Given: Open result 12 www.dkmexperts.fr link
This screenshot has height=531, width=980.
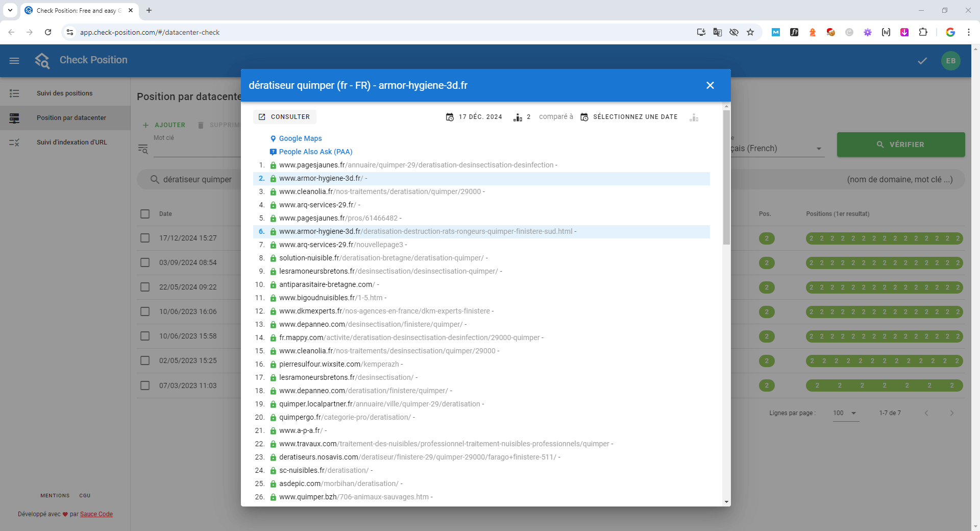Looking at the screenshot, I should (x=384, y=311).
